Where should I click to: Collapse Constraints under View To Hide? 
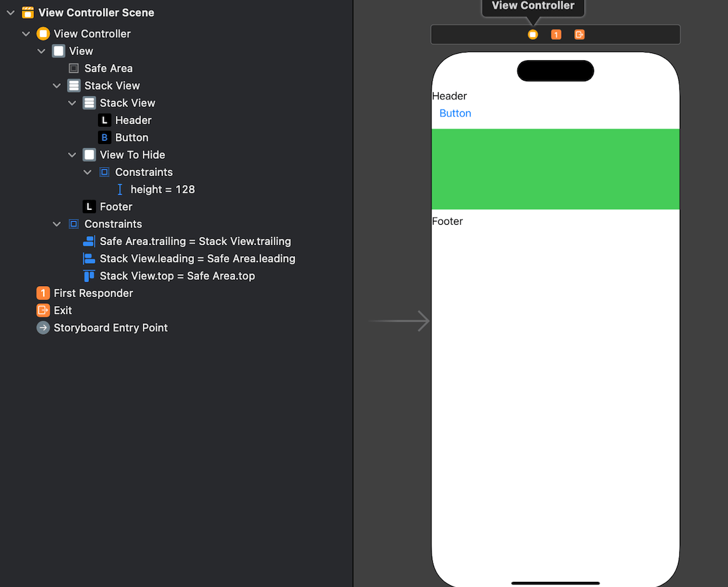[87, 172]
